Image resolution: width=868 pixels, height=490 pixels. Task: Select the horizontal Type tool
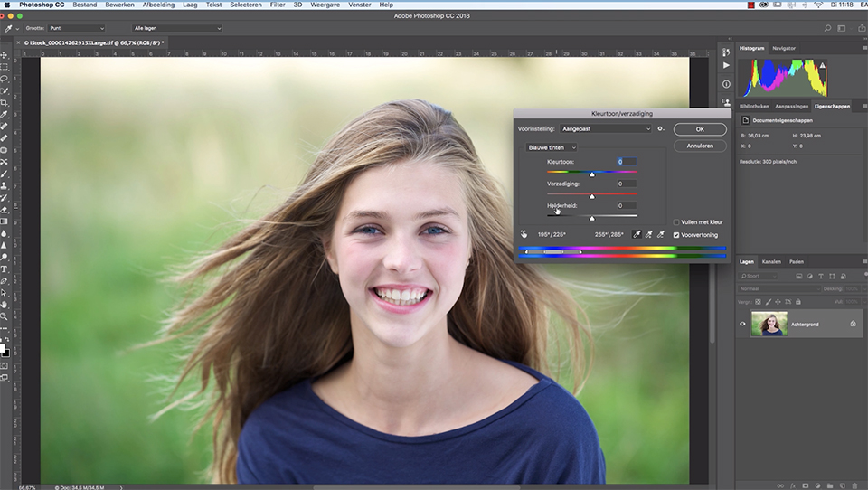tap(5, 269)
